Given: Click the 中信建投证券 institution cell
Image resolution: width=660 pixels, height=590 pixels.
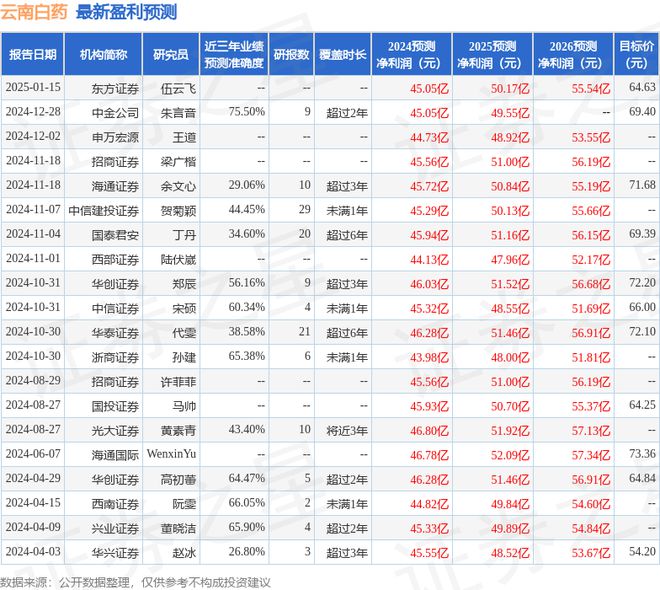Looking at the screenshot, I should tap(104, 210).
